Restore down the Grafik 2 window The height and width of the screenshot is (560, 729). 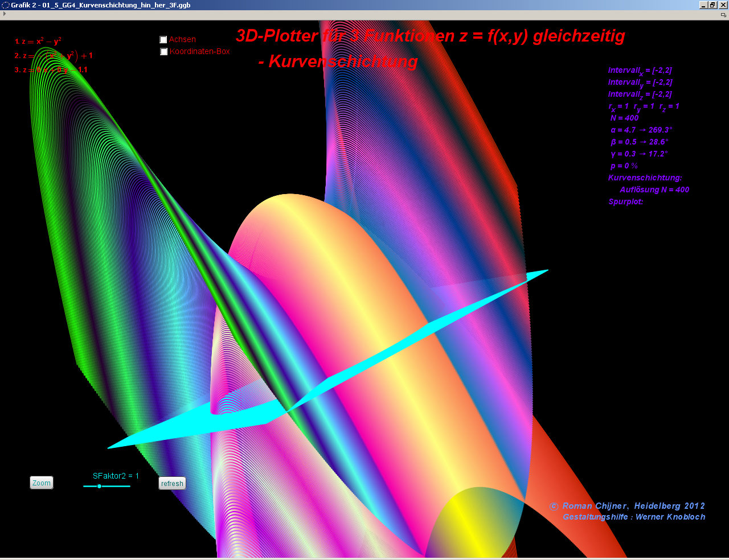712,5
